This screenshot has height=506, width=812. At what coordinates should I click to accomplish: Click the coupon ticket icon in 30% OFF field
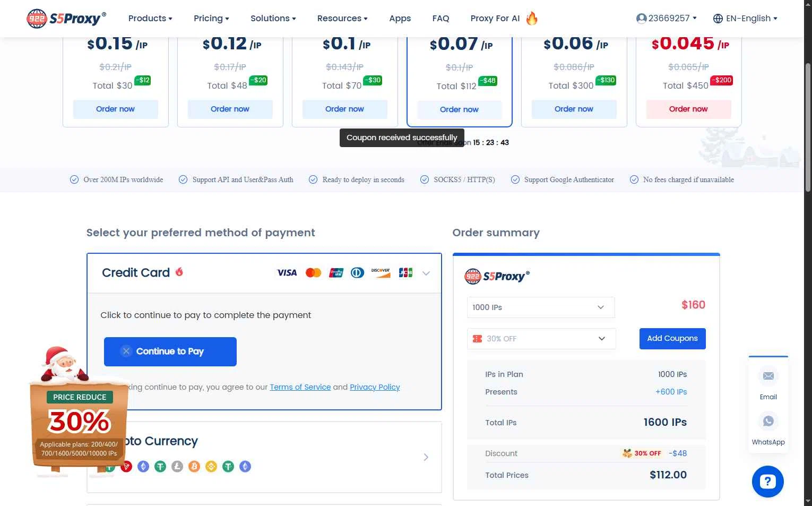[477, 339]
